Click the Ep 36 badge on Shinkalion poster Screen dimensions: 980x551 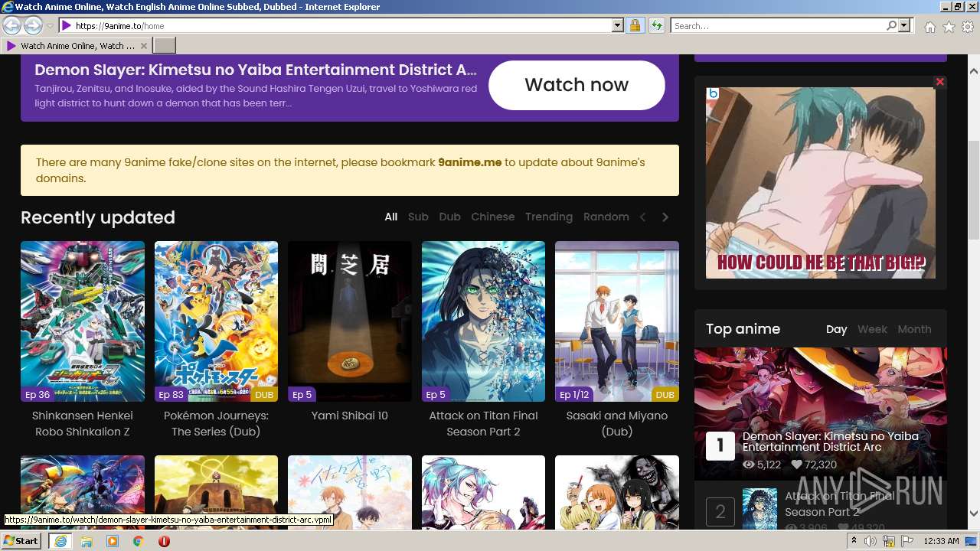pyautogui.click(x=38, y=394)
